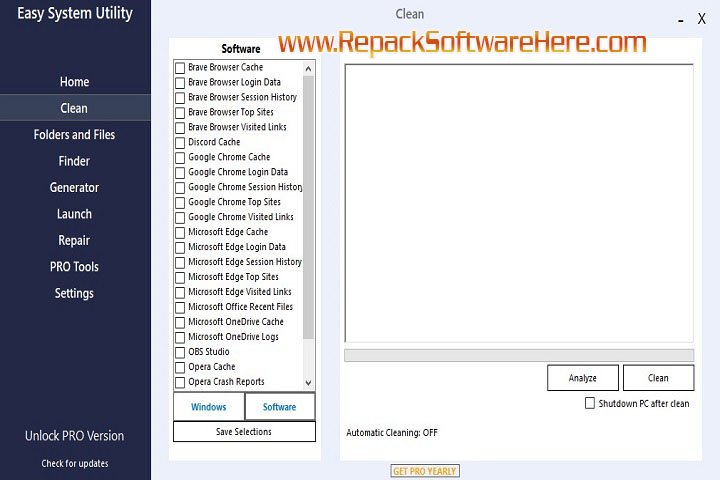Viewport: 720px width, 480px height.
Task: Click the Analyze button
Action: tap(583, 378)
